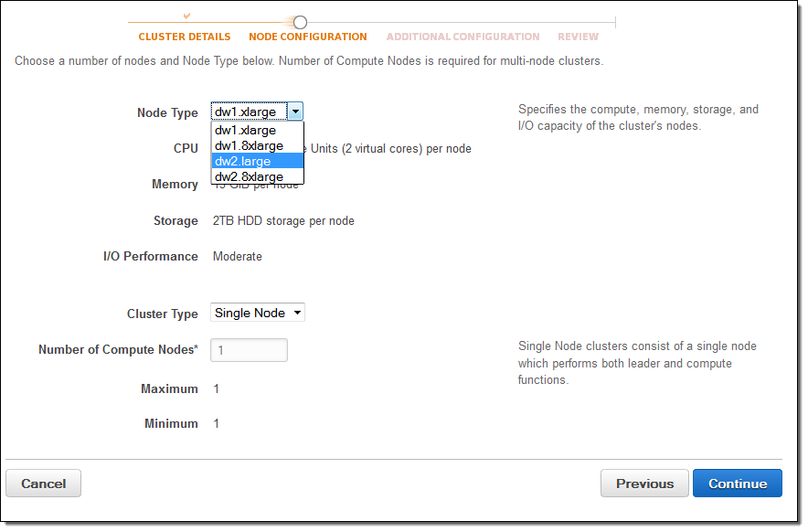Go back with the Previous button

643,484
